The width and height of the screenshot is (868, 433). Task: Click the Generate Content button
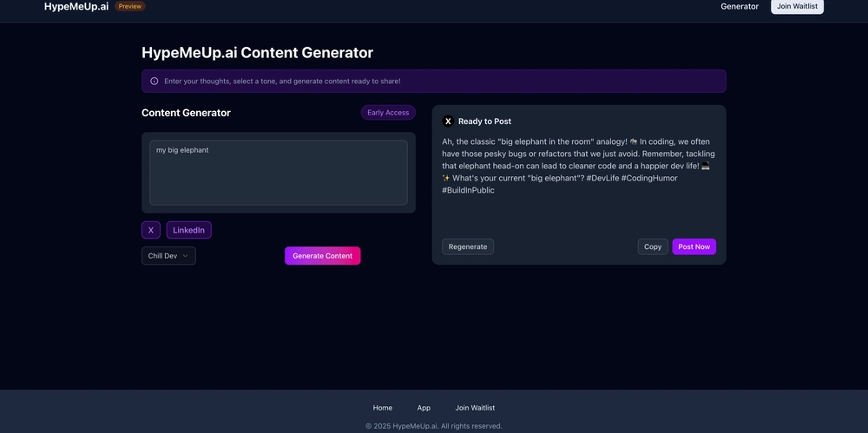tap(323, 256)
